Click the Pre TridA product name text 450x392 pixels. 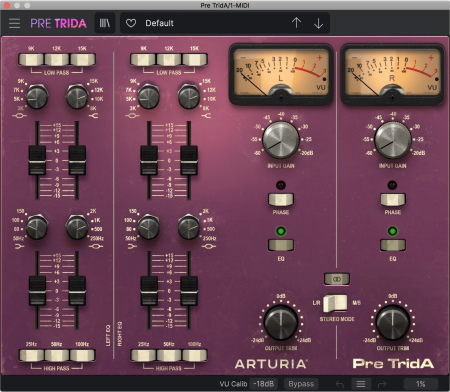click(x=393, y=363)
